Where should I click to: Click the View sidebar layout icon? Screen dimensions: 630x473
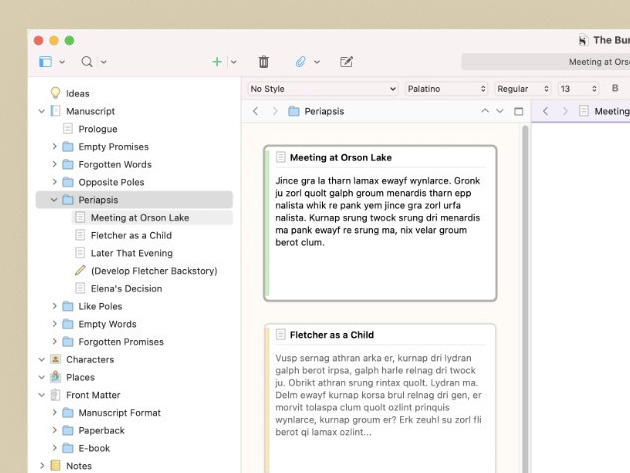point(45,62)
